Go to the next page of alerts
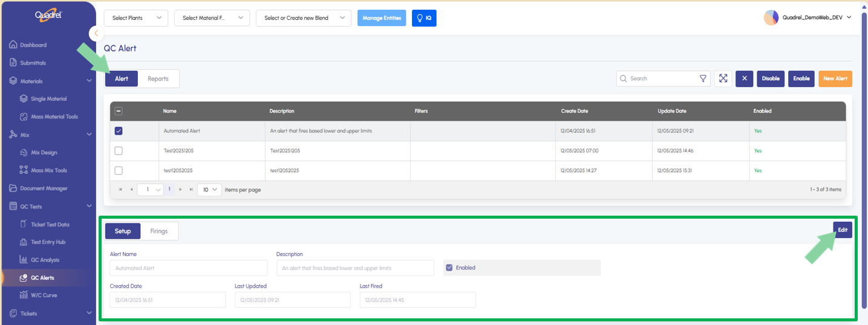 tap(180, 190)
